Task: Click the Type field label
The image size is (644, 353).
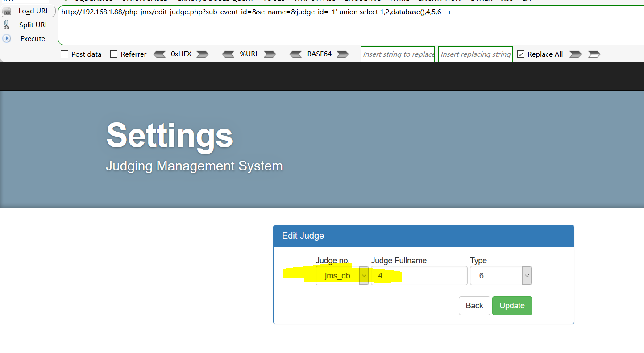Action: coord(478,261)
